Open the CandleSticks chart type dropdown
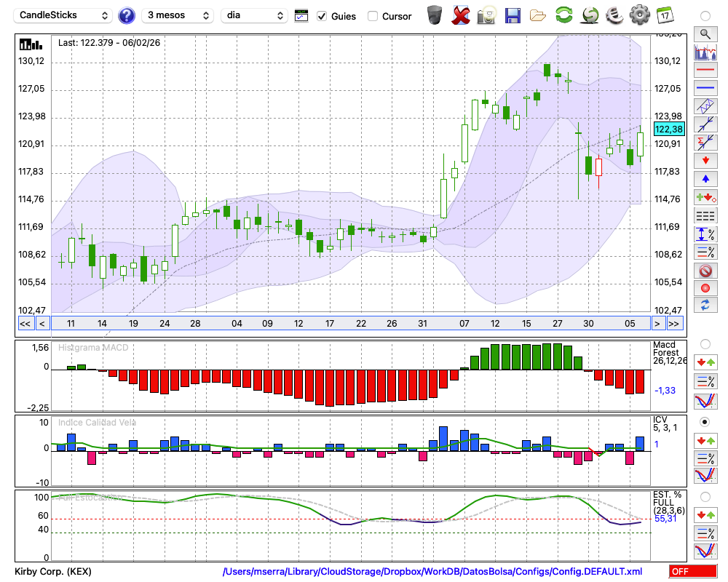Image resolution: width=728 pixels, height=582 pixels. (64, 15)
